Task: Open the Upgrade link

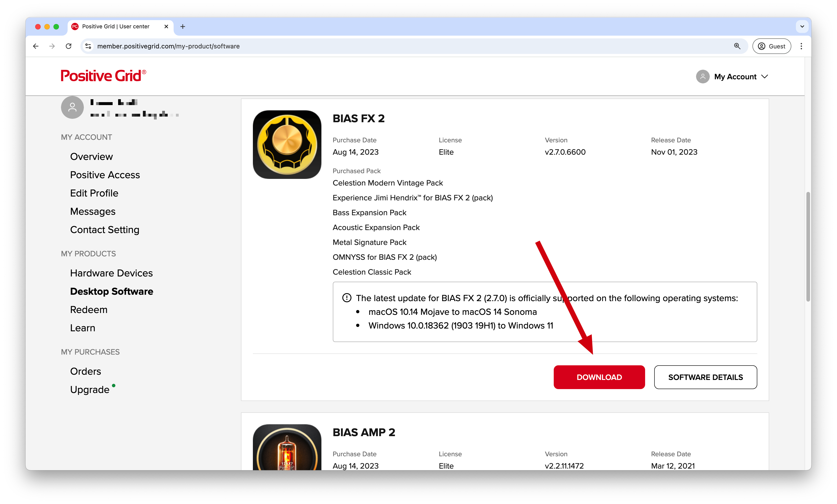Action: 90,390
